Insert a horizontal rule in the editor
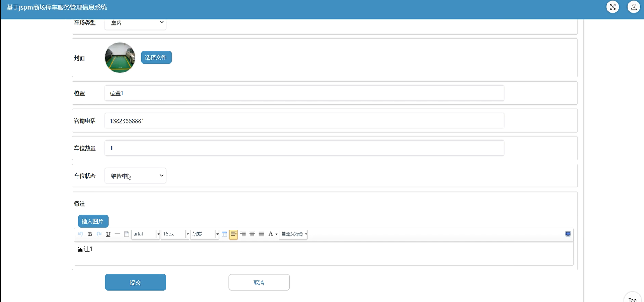Image resolution: width=644 pixels, height=302 pixels. click(x=117, y=234)
